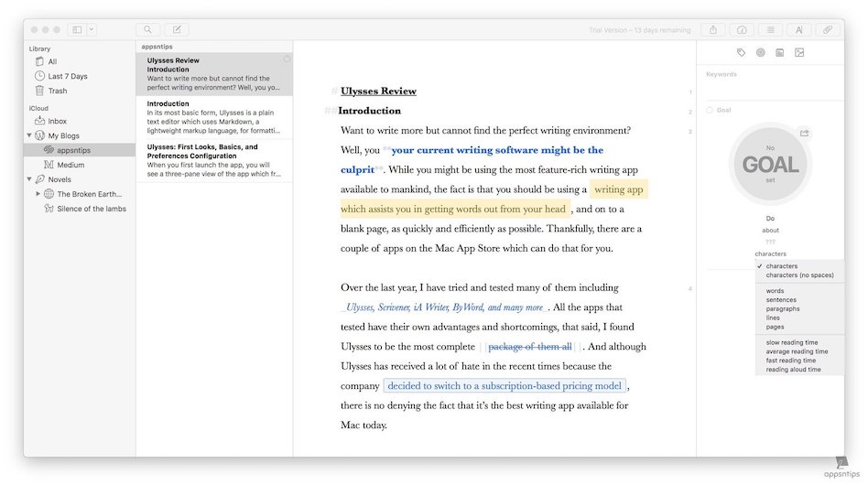Open the Medium blog group in sidebar

tap(70, 165)
